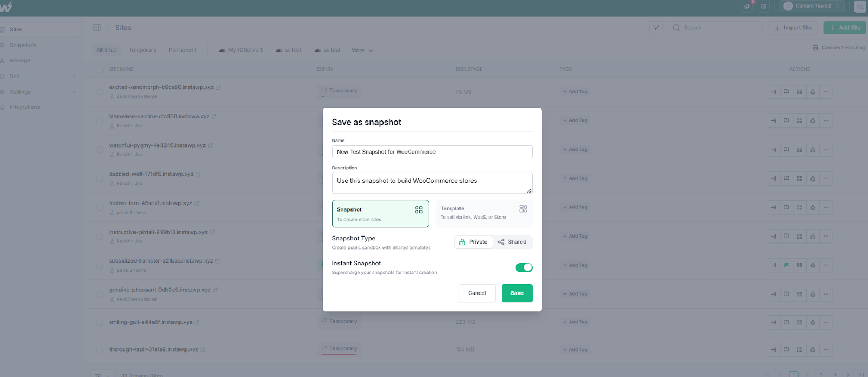Switch to the All Sites tab

tap(106, 50)
